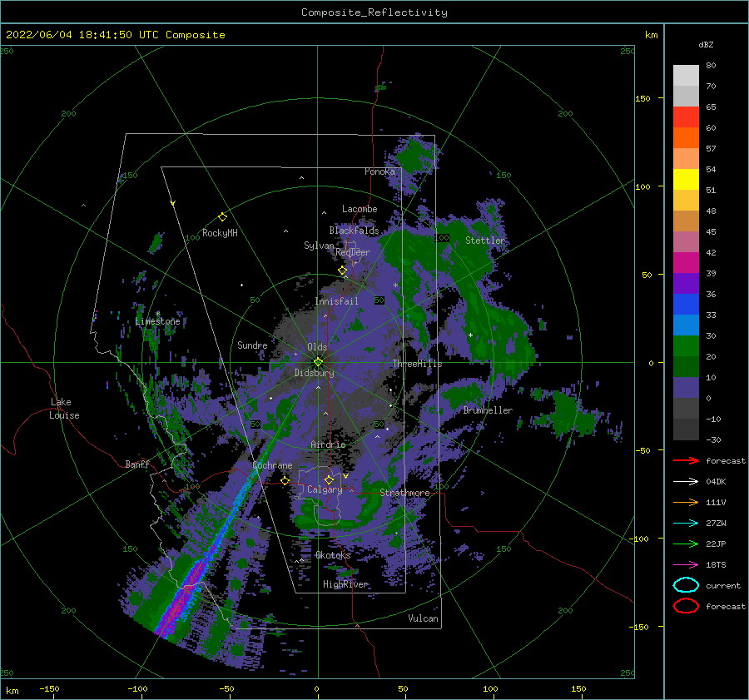Click the magenta 18TS arrow in the legend

(686, 565)
